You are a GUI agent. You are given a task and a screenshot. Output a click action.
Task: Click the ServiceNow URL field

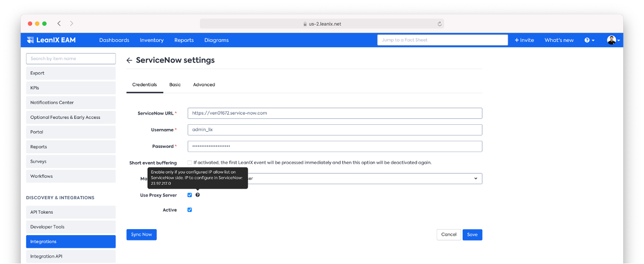(335, 113)
